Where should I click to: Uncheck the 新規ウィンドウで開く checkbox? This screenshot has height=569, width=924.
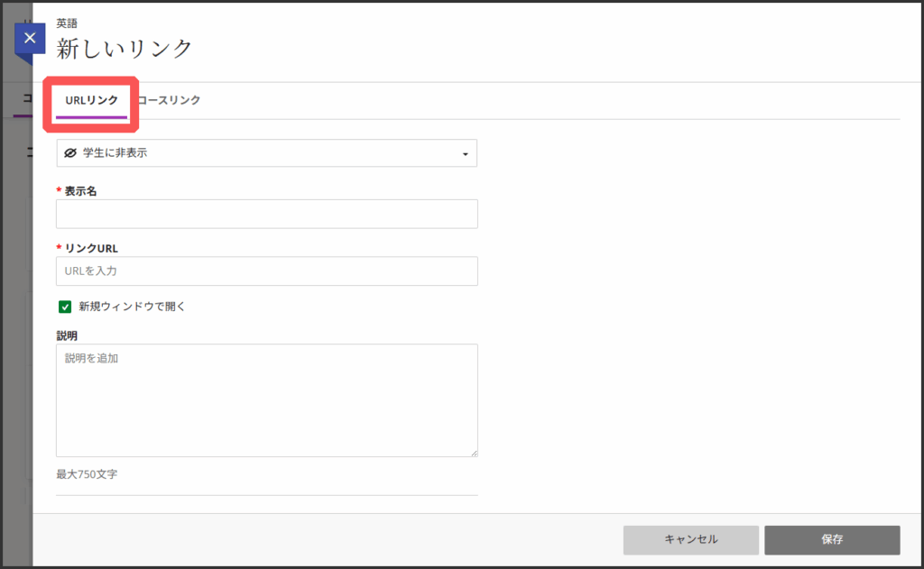(x=65, y=307)
